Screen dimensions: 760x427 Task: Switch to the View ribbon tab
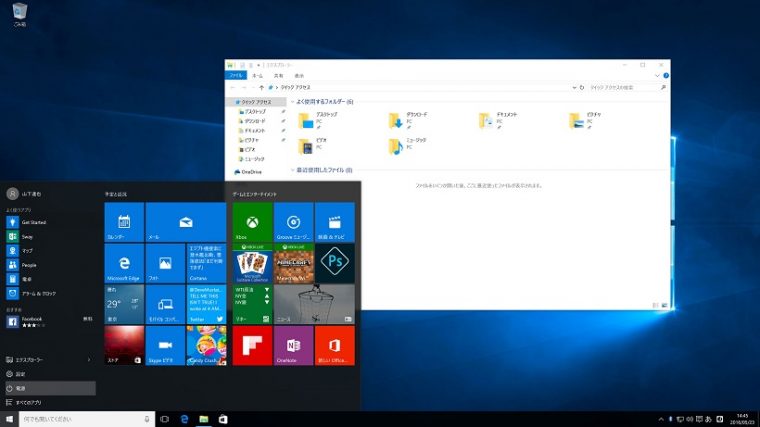point(299,76)
